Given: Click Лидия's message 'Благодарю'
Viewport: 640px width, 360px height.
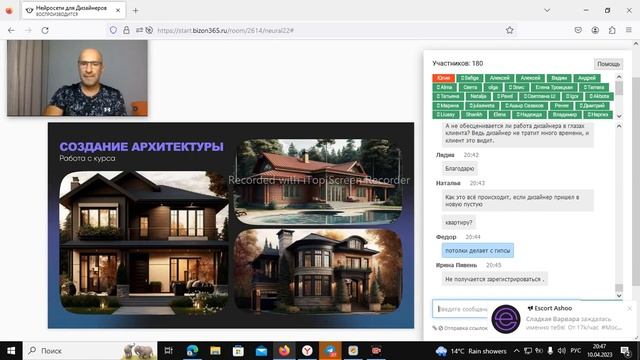Looking at the screenshot, I should pyautogui.click(x=460, y=169).
